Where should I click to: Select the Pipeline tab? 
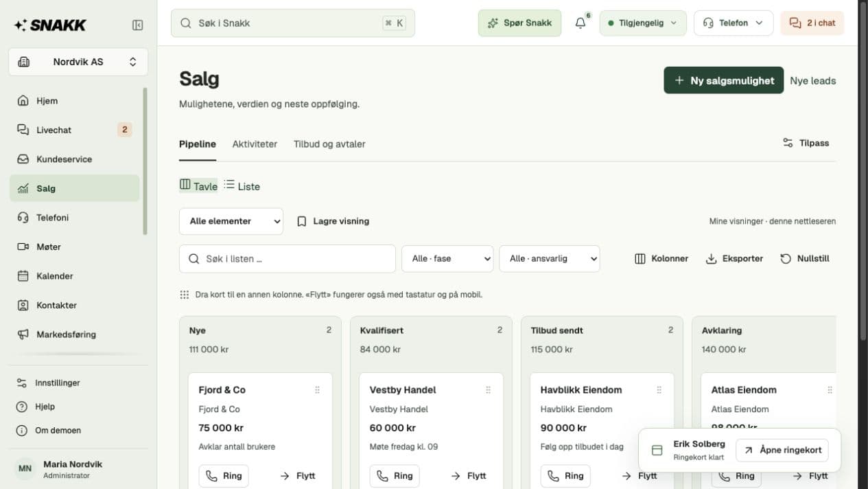click(x=198, y=144)
